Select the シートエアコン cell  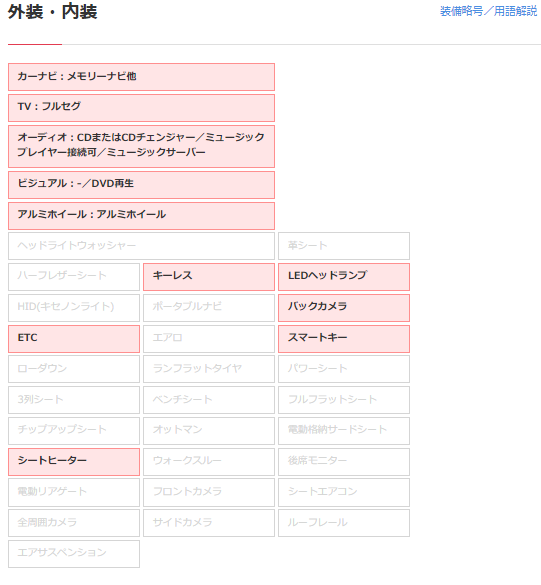pyautogui.click(x=344, y=492)
